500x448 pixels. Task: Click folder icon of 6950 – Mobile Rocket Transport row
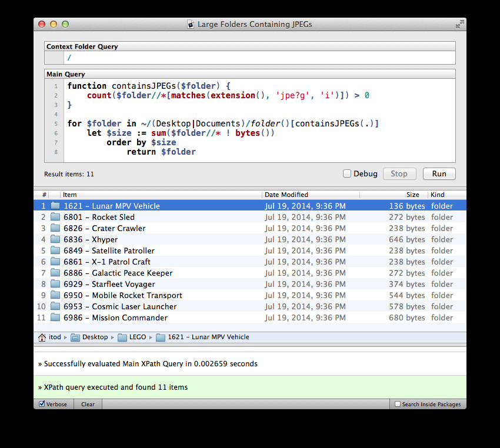(55, 295)
